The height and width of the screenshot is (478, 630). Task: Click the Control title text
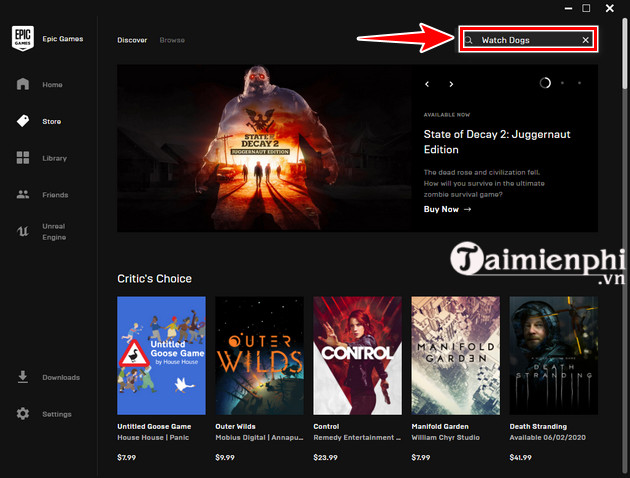[x=326, y=426]
